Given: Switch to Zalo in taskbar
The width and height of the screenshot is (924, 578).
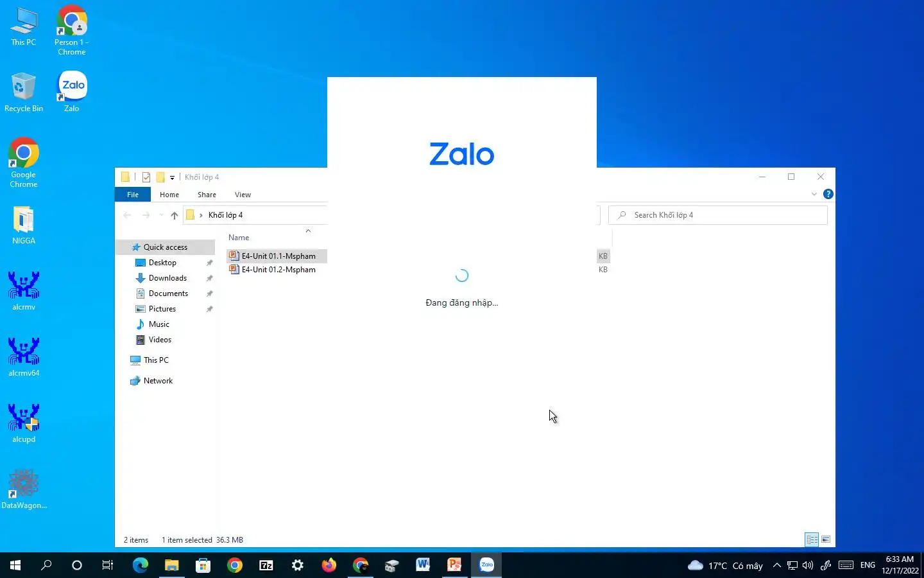Looking at the screenshot, I should pos(486,565).
